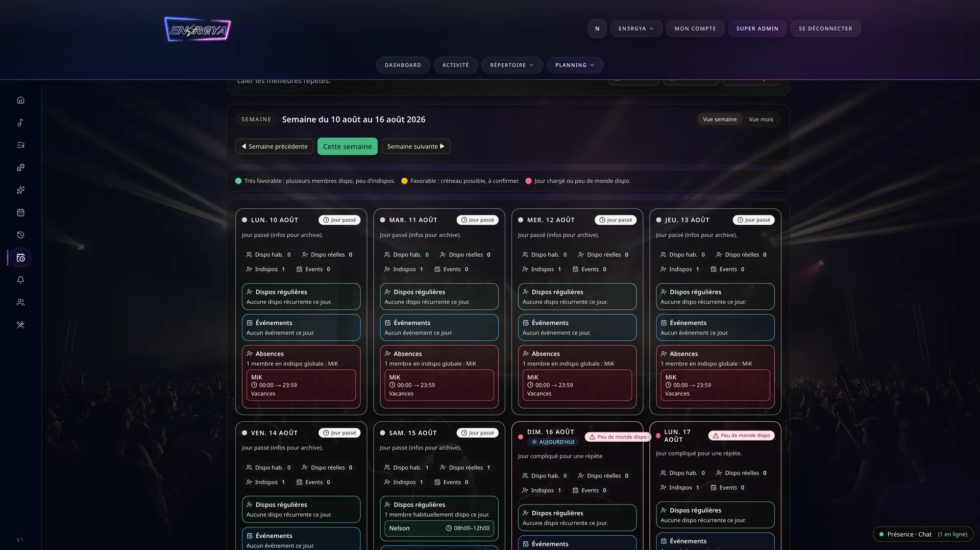The height and width of the screenshot is (550, 980).
Task: Click clock icon beside Nelson's 08h00–12h00 slot
Action: (x=449, y=528)
